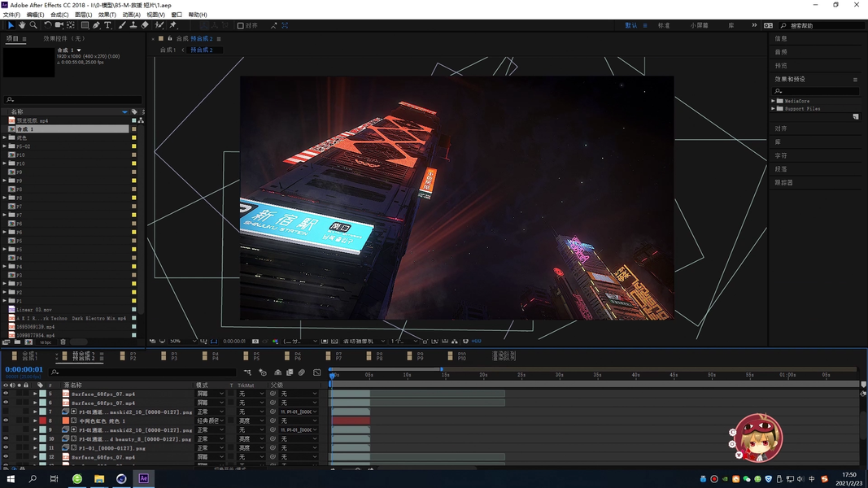The image size is (868, 488).
Task: Hide layer 8 中间色红色 纯色 1 eye
Action: [x=6, y=420]
